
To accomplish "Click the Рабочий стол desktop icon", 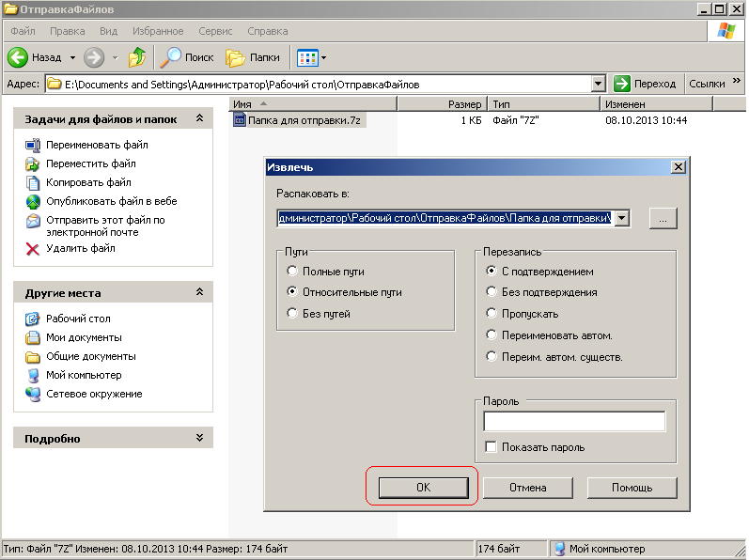I will tap(33, 319).
